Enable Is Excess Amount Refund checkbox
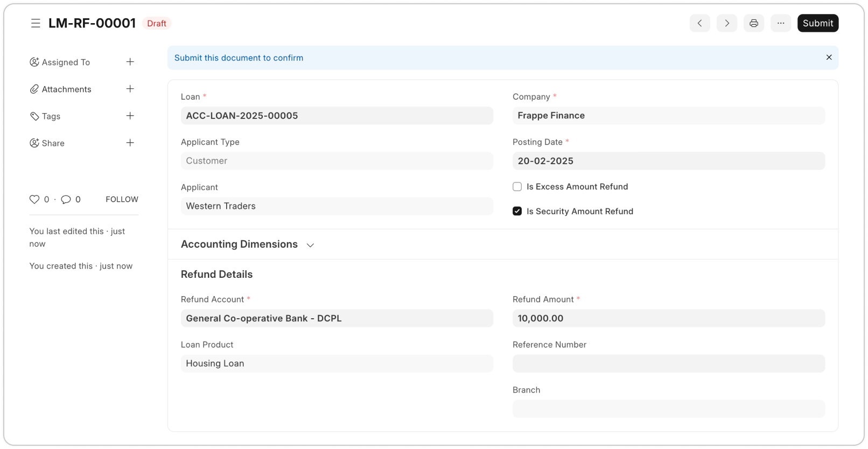The width and height of the screenshot is (868, 449). tap(517, 187)
